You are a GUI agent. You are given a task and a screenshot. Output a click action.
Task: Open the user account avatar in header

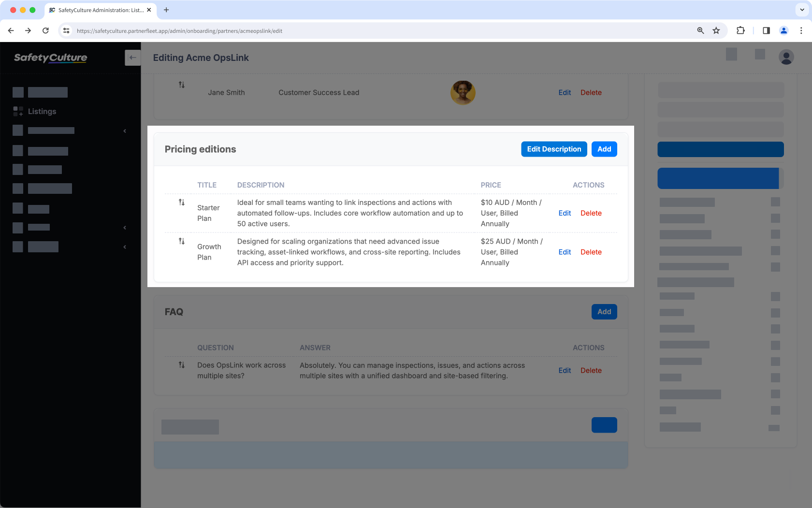pos(786,57)
